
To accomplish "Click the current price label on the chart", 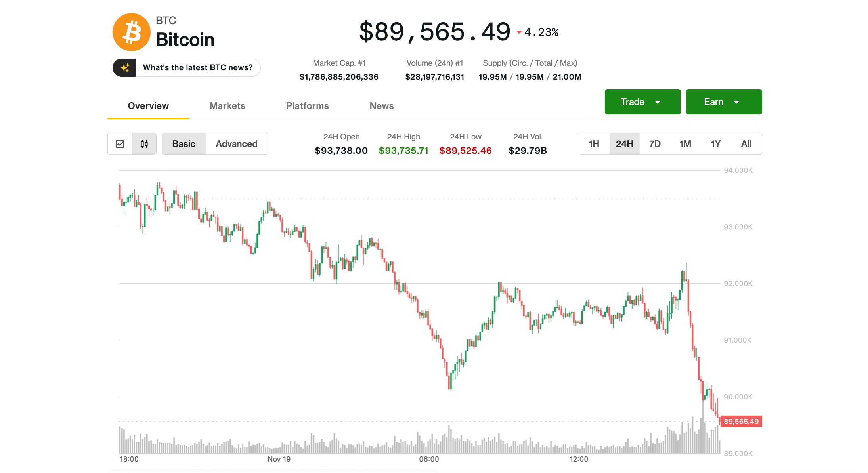I will pyautogui.click(x=742, y=422).
